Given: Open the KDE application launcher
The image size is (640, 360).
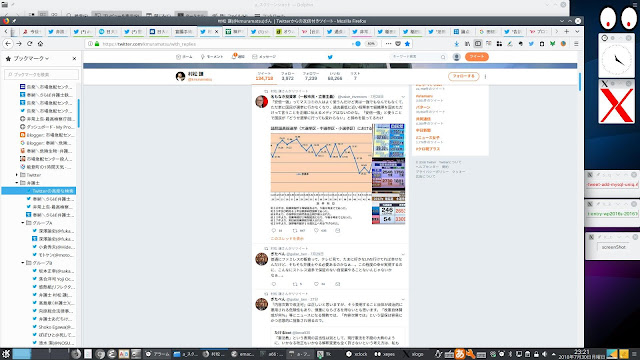Looking at the screenshot, I should point(6,354).
